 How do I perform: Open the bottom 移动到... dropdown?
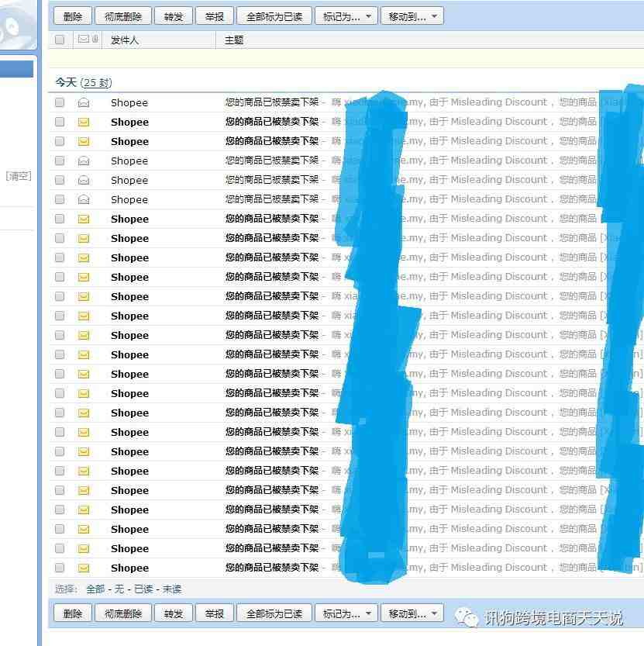coord(412,613)
